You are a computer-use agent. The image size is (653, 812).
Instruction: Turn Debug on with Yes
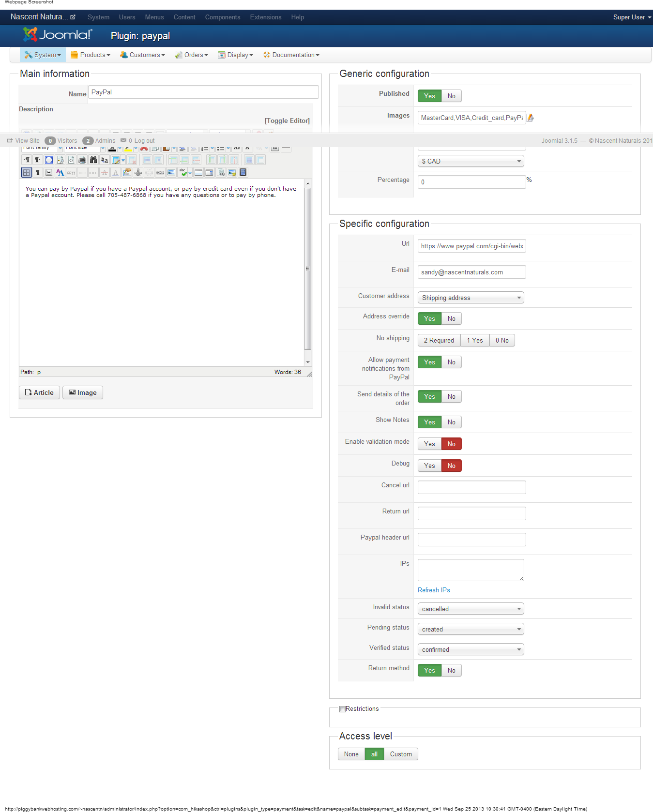(430, 466)
